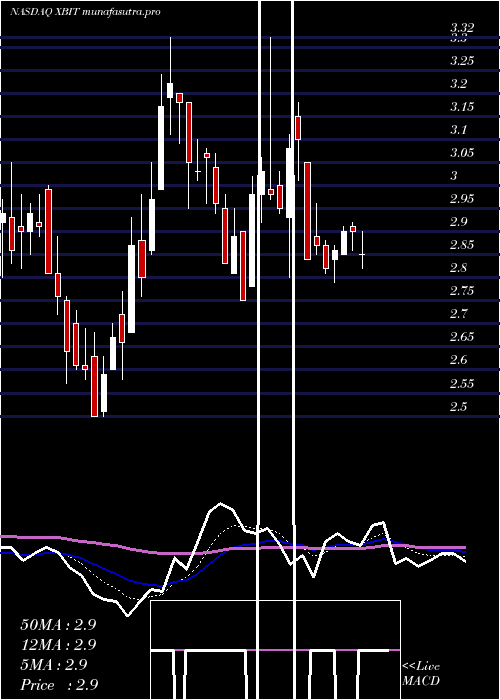500x700 pixels.
Task: Click the 2.75 price axis label
Action: 462,291
